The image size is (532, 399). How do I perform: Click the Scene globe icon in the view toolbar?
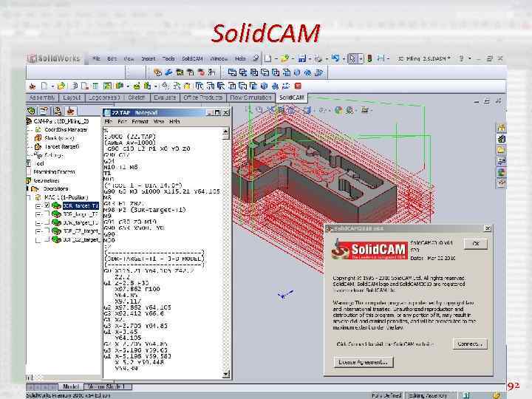(x=349, y=110)
